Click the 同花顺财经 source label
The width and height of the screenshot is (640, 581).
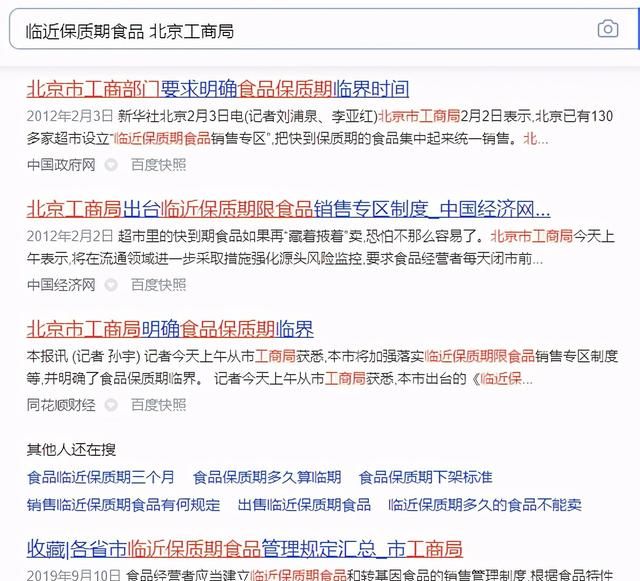pos(61,405)
